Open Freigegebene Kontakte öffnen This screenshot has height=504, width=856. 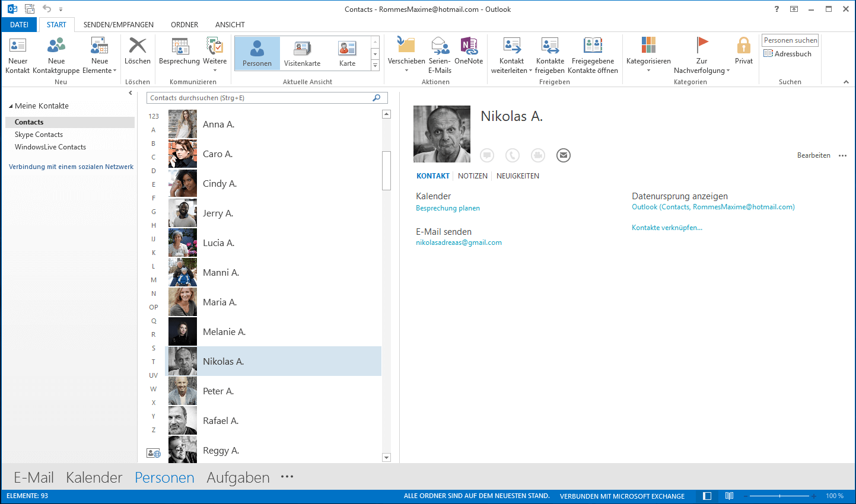(593, 55)
